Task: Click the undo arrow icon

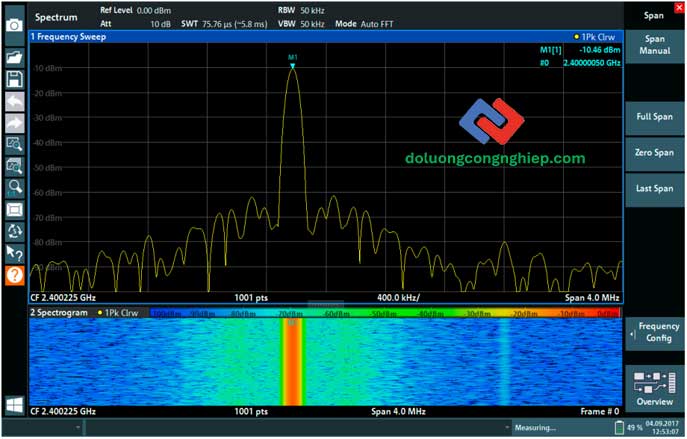Action: (14, 101)
